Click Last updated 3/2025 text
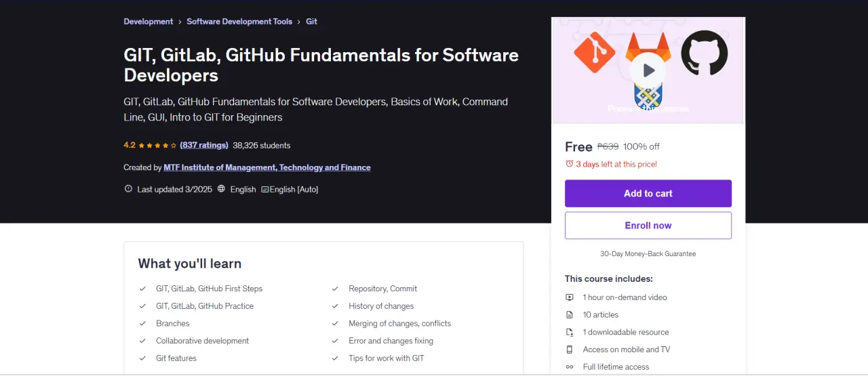This screenshot has height=376, width=868. (x=174, y=190)
